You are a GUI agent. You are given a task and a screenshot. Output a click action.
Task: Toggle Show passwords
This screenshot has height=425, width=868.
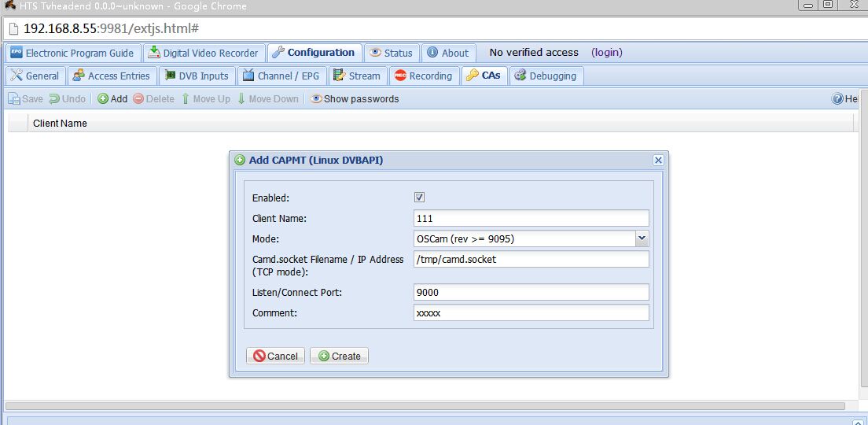355,99
